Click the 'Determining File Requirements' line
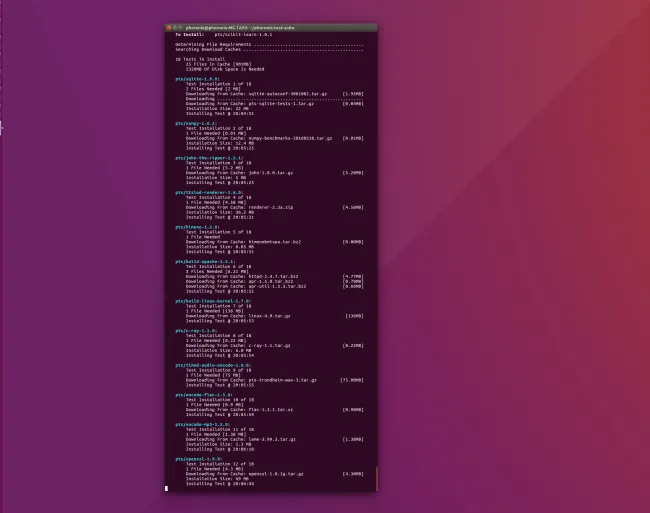The width and height of the screenshot is (650, 513). tap(269, 44)
